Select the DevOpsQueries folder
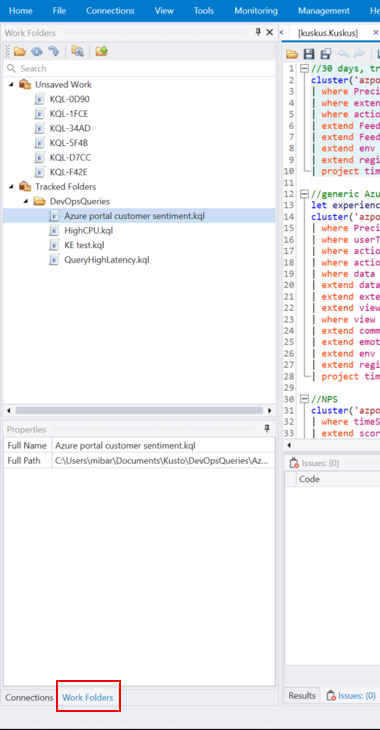Image resolution: width=380 pixels, height=730 pixels. [80, 202]
